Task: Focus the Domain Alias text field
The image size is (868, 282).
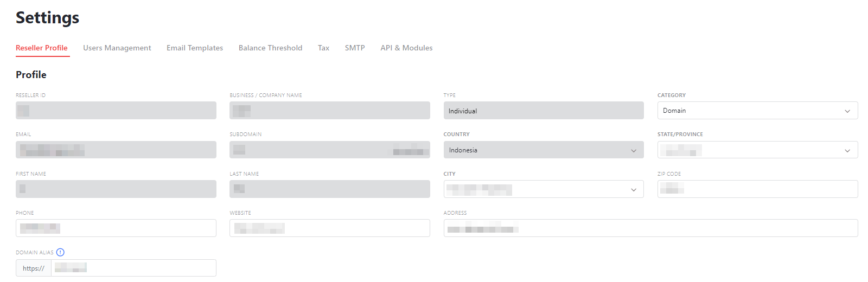Action: tap(133, 268)
